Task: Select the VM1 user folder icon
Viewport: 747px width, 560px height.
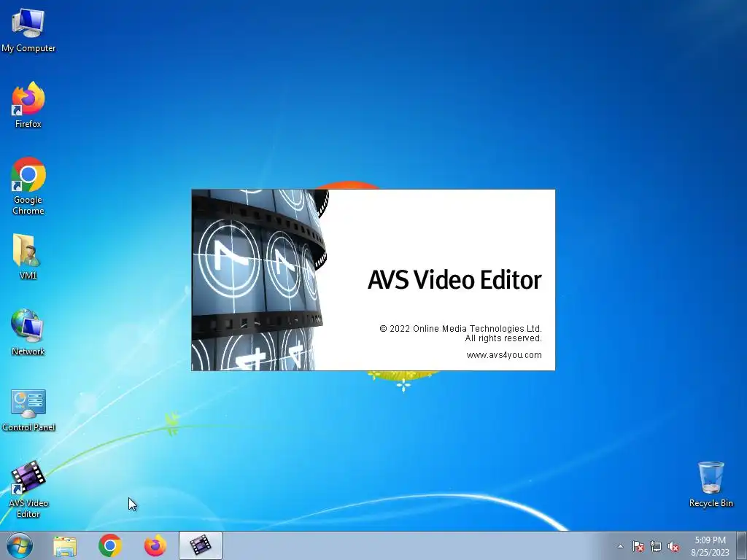Action: (x=28, y=256)
